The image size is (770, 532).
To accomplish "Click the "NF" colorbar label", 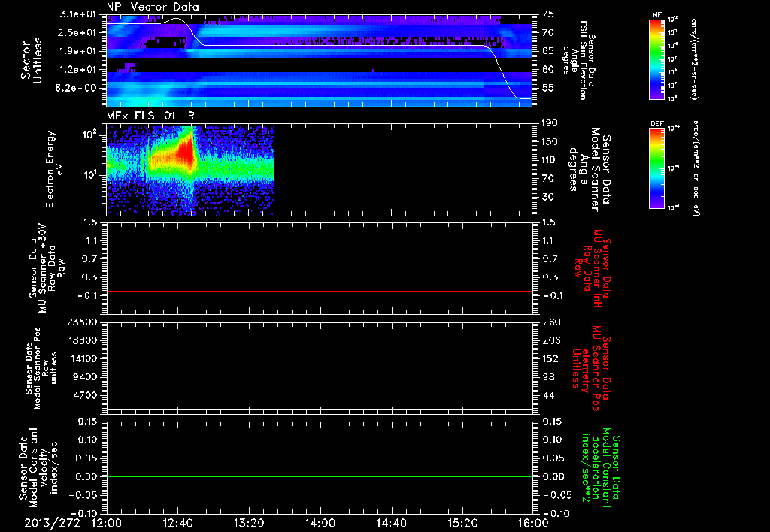I will pos(656,15).
